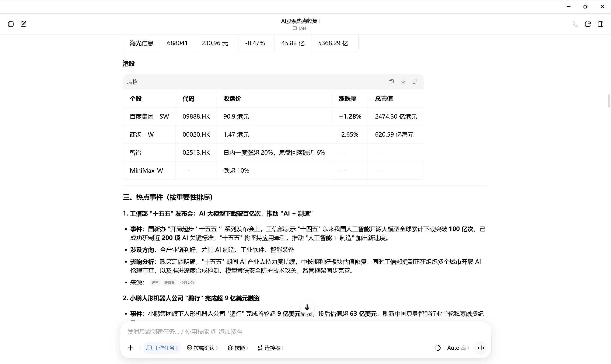
Task: Open the share window icon in header
Action: [588, 24]
